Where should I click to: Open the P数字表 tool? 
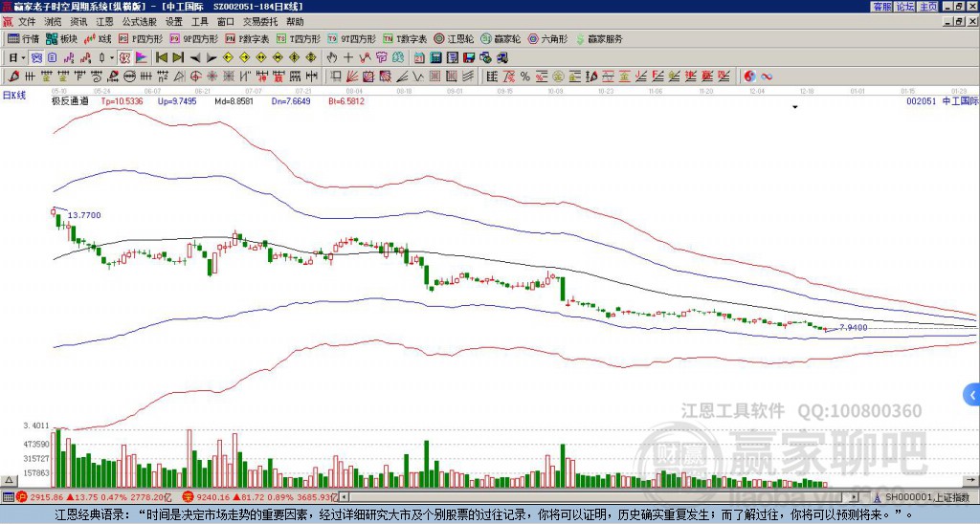click(x=247, y=38)
